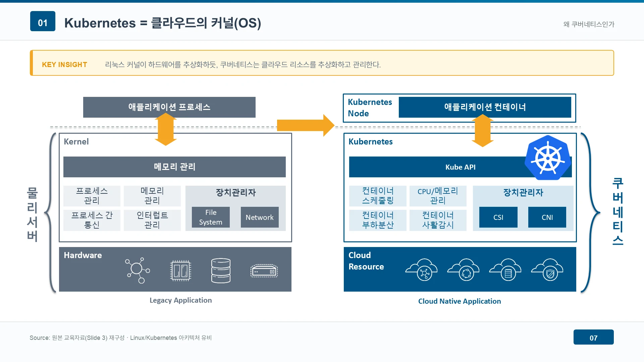The height and width of the screenshot is (362, 644).
Task: Click the cloud security shield icon
Action: point(547,269)
